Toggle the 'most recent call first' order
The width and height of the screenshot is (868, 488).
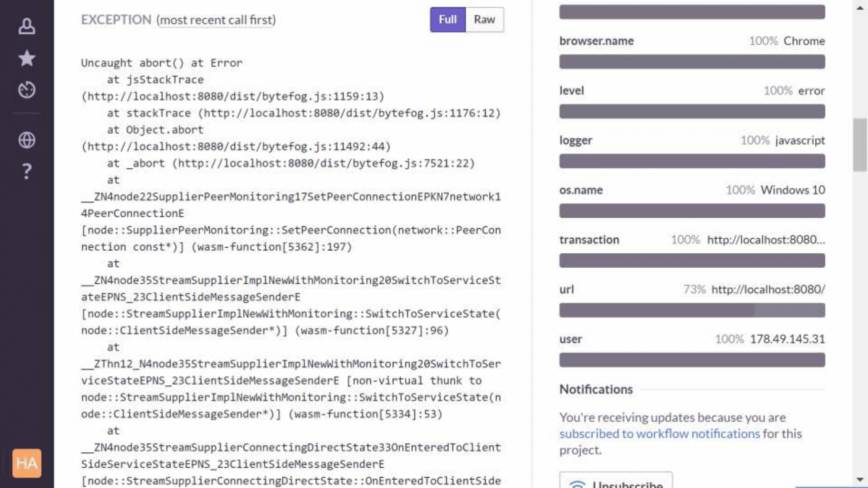pos(216,20)
